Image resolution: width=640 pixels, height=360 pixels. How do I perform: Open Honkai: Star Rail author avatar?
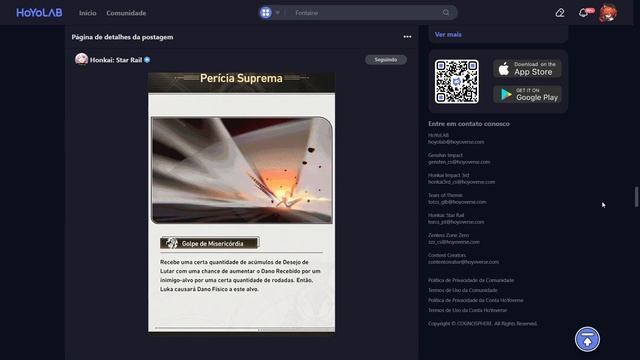[82, 60]
